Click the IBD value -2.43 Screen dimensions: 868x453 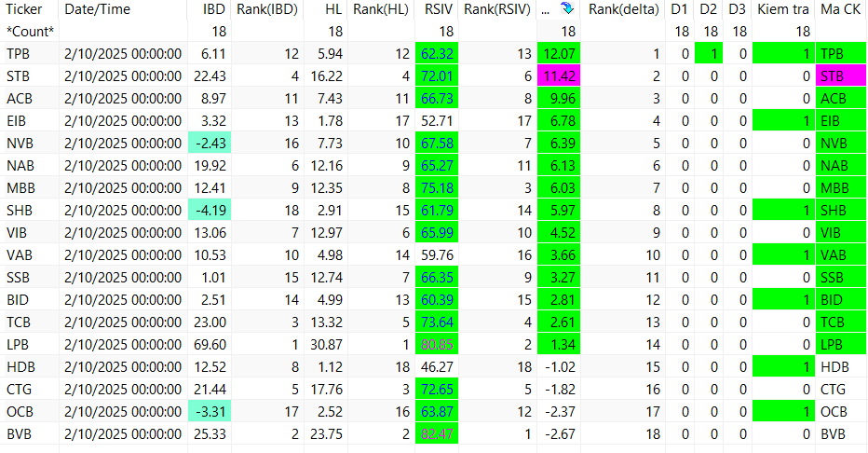click(210, 144)
